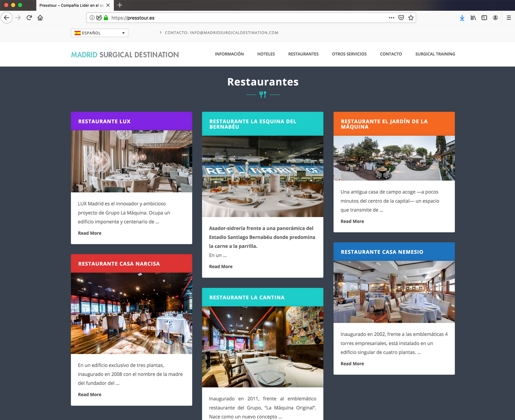Toggle the sidebar view icon
This screenshot has width=515, height=420.
(484, 18)
